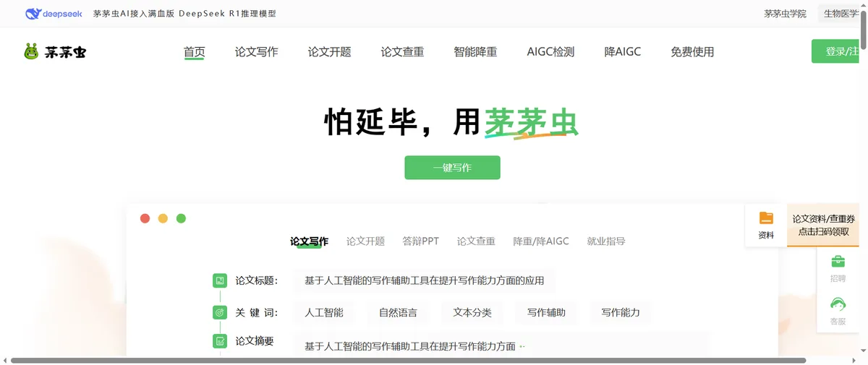Click the red window dot
Viewport: 868px width, 365px height.
pyautogui.click(x=145, y=218)
